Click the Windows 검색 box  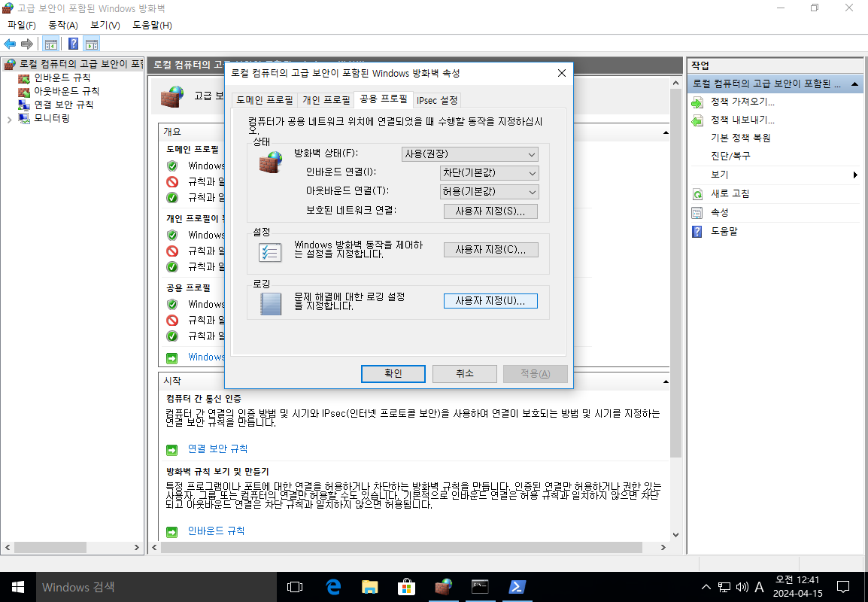tap(156, 587)
